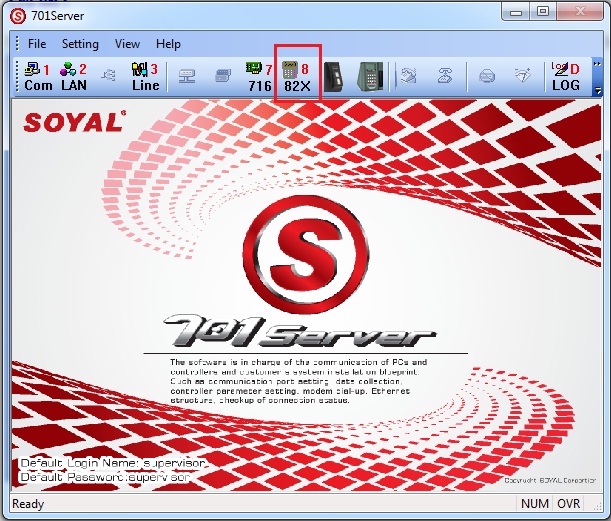Viewport: 611px width, 521px height.
Task: Click the NUM status indicator
Action: tap(535, 503)
